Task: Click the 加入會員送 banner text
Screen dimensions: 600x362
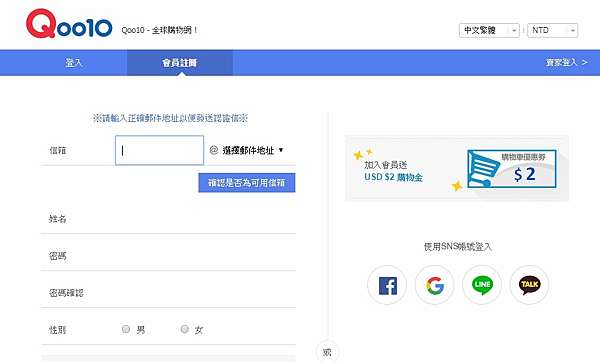Action: click(386, 165)
